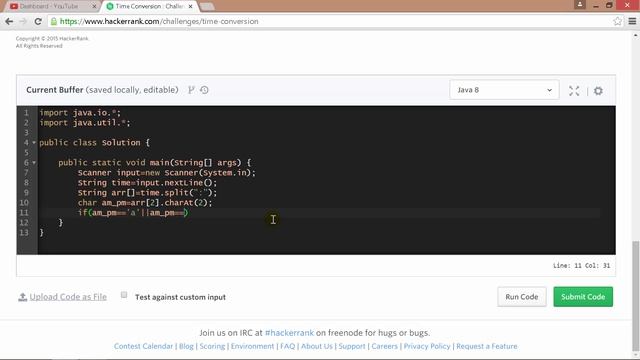The height and width of the screenshot is (360, 640).
Task: Click the upload icon before Upload Code
Action: (x=22, y=297)
